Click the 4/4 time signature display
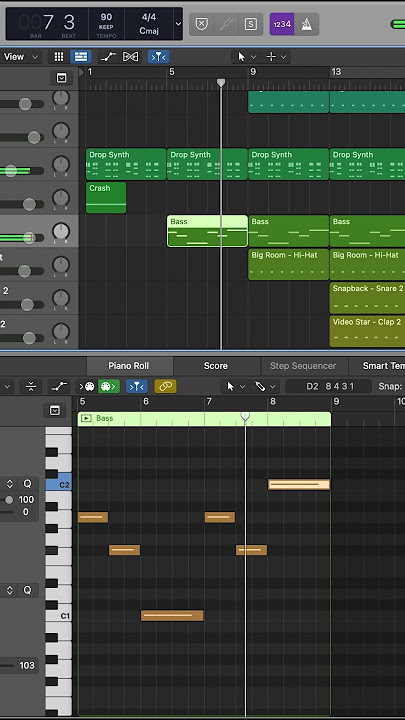This screenshot has width=405, height=720. point(149,17)
